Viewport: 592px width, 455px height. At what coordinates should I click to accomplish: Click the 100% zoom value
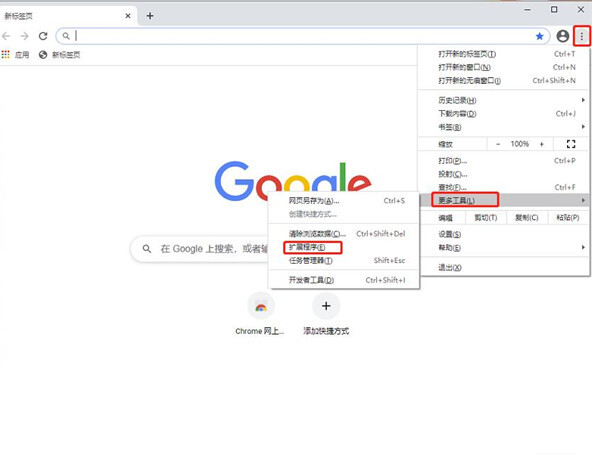pos(520,144)
